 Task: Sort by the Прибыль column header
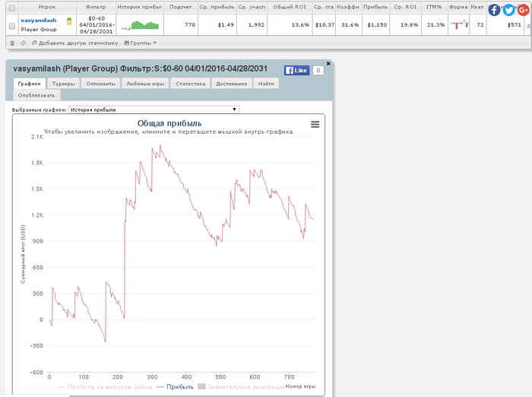[375, 7]
